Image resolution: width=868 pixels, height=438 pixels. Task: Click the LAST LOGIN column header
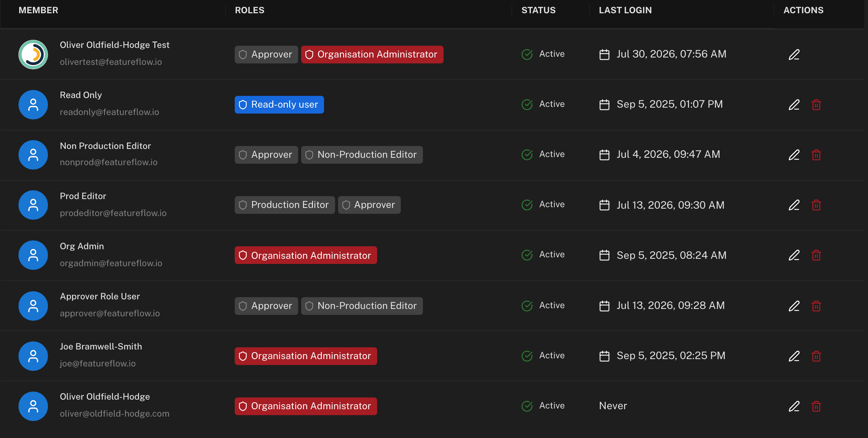point(625,10)
